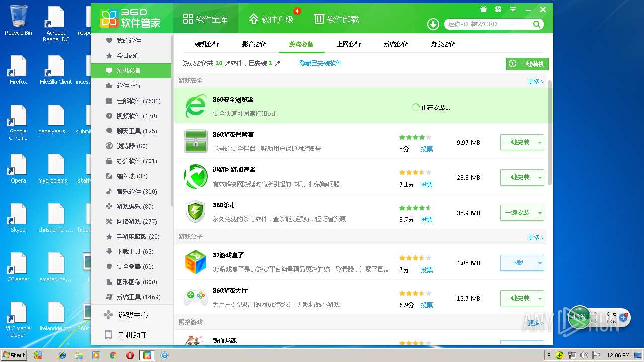Select 装机必备 in the sidebar
The width and height of the screenshot is (644, 362).
[131, 70]
